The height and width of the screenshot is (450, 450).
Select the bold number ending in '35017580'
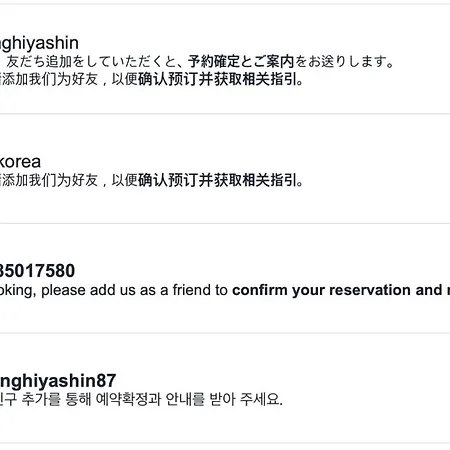click(37, 271)
